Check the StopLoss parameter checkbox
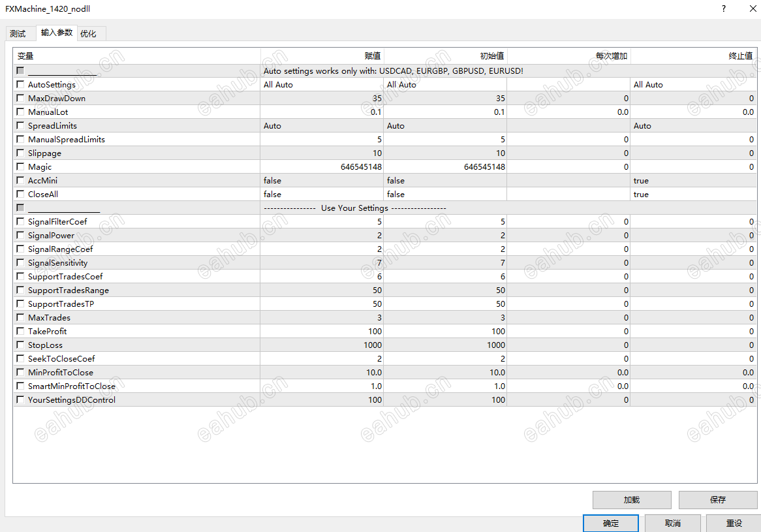This screenshot has width=761, height=532. point(20,345)
